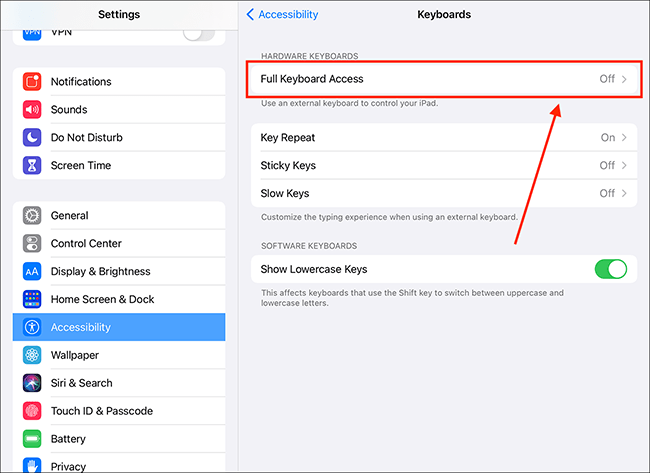Screen dimensions: 650x473
Task: Expand Sticky Keys options chevron
Action: pyautogui.click(x=624, y=165)
